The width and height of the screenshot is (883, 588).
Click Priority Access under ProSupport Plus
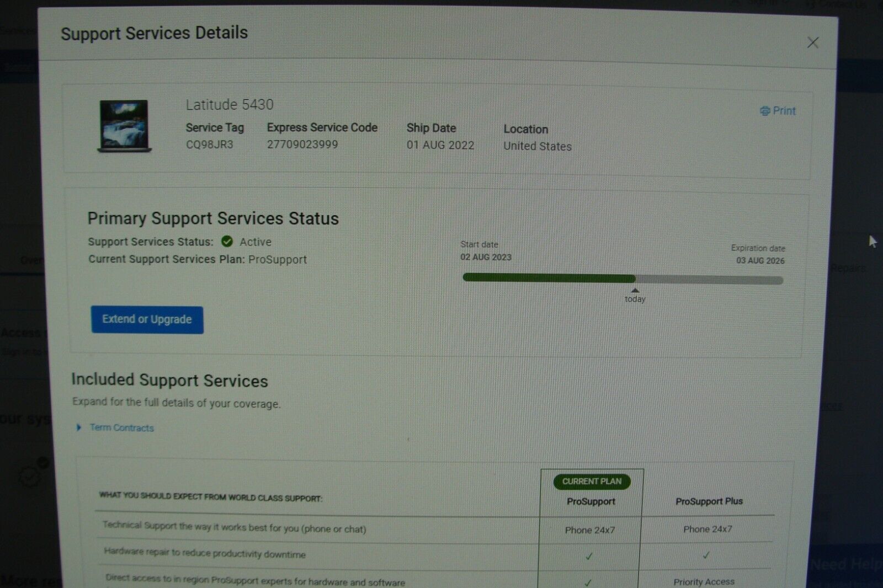[704, 582]
